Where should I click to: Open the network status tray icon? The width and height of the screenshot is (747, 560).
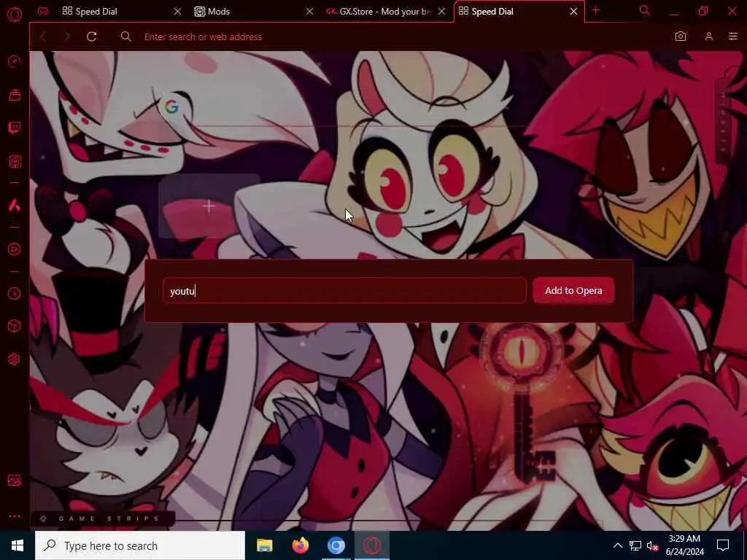tap(635, 545)
